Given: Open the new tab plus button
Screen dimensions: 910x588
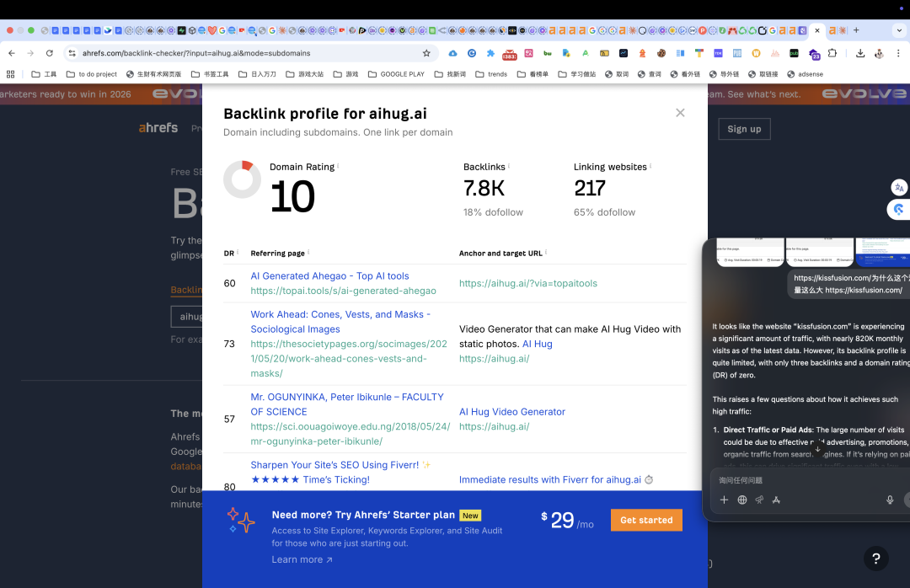Looking at the screenshot, I should (x=855, y=30).
